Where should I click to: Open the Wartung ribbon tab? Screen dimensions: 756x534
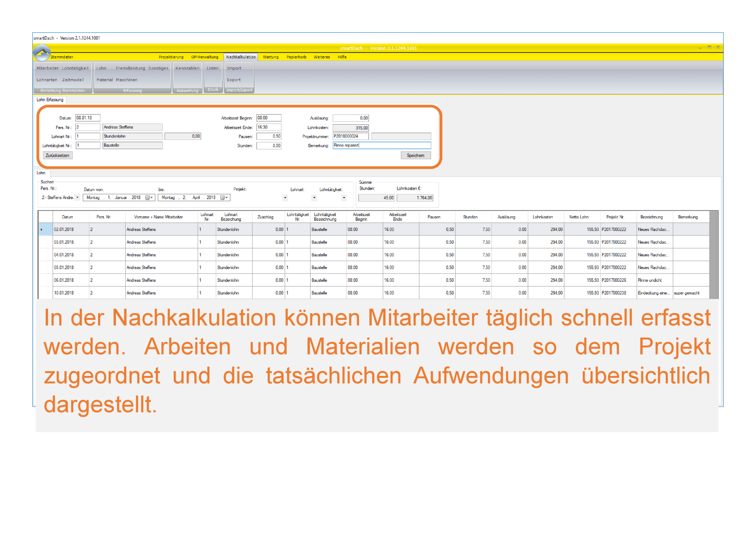tap(271, 57)
